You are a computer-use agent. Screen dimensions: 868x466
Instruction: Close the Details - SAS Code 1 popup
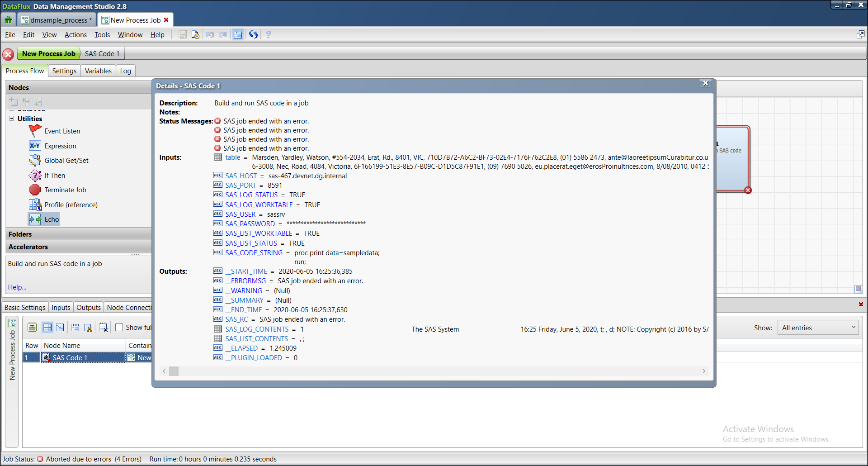[x=705, y=83]
